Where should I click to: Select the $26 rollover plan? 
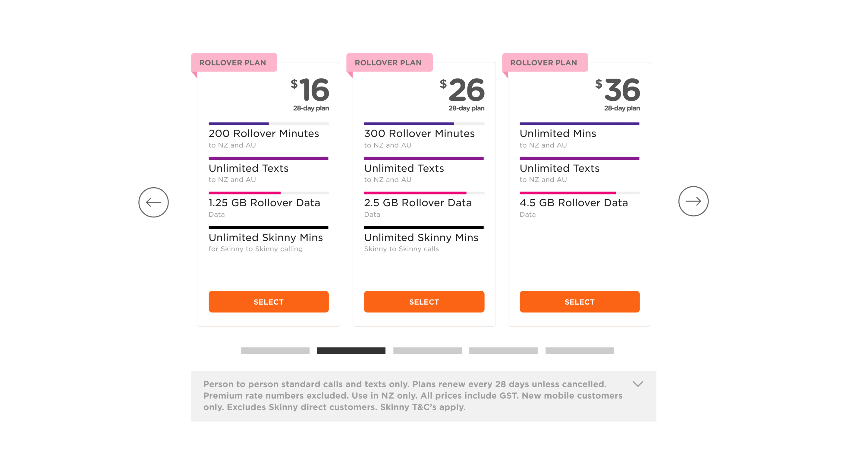click(424, 302)
